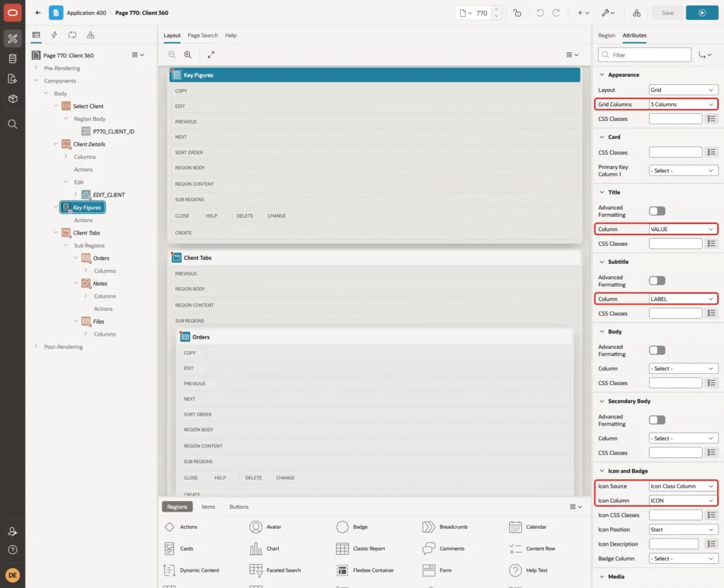This screenshot has width=724, height=588.
Task: Open Icon Description picker list icon
Action: (711, 544)
